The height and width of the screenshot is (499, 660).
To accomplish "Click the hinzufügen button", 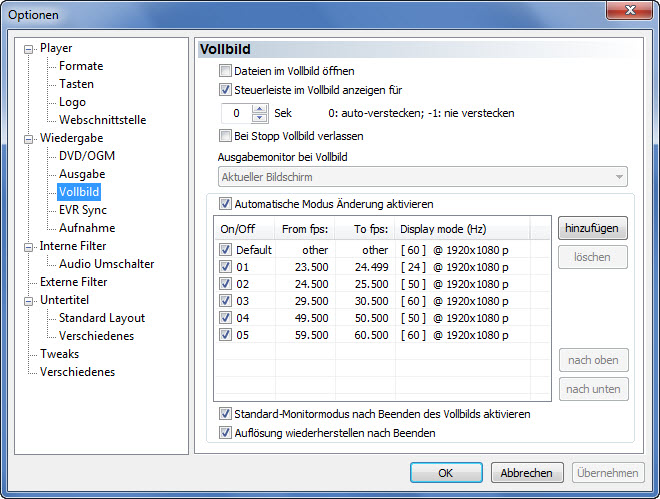I will [593, 228].
